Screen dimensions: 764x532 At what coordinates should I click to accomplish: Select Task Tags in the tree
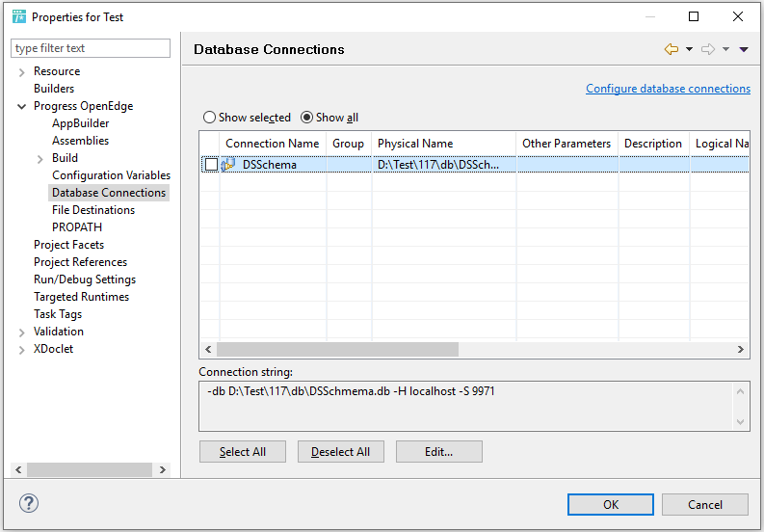point(58,314)
